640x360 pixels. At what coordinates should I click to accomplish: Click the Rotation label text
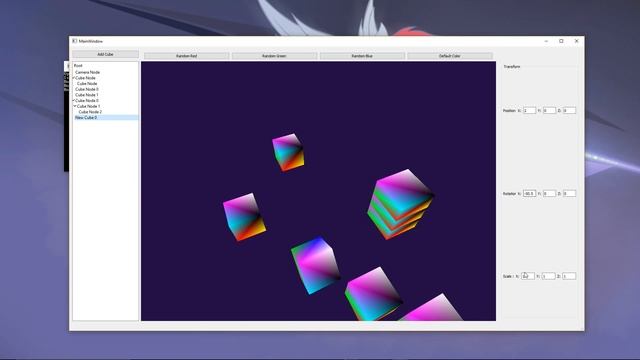point(509,193)
